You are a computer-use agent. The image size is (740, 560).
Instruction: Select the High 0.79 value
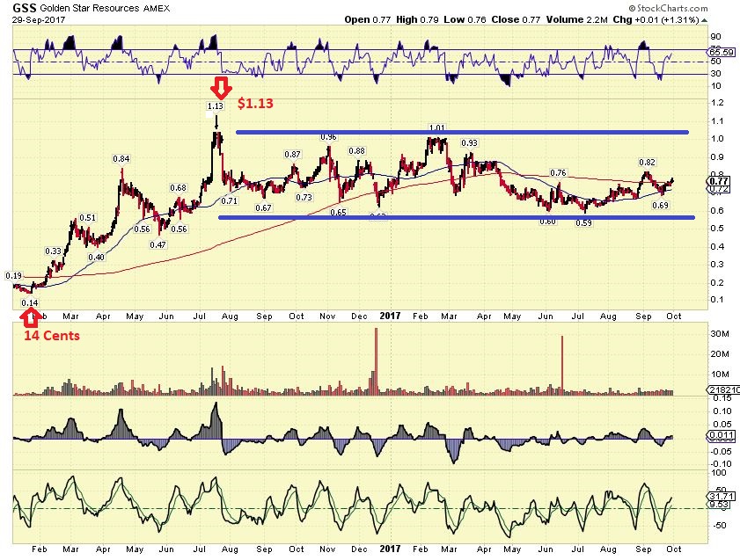[x=417, y=20]
